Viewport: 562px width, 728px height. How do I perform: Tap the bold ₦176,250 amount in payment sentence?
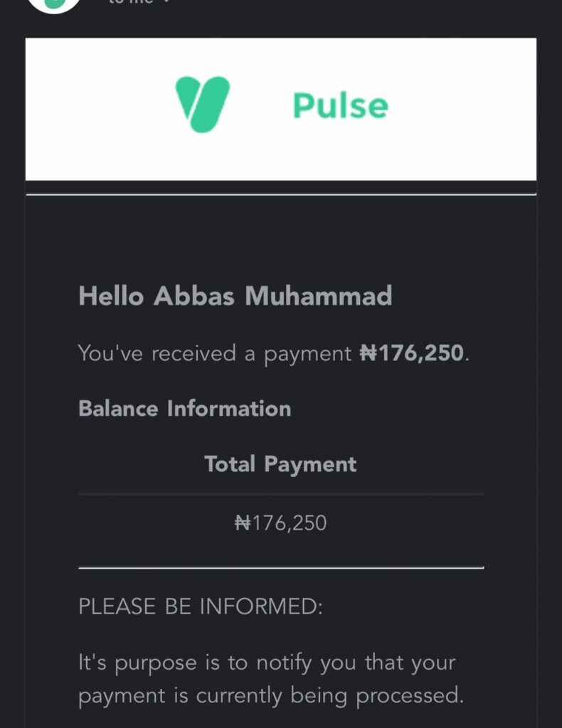[411, 353]
